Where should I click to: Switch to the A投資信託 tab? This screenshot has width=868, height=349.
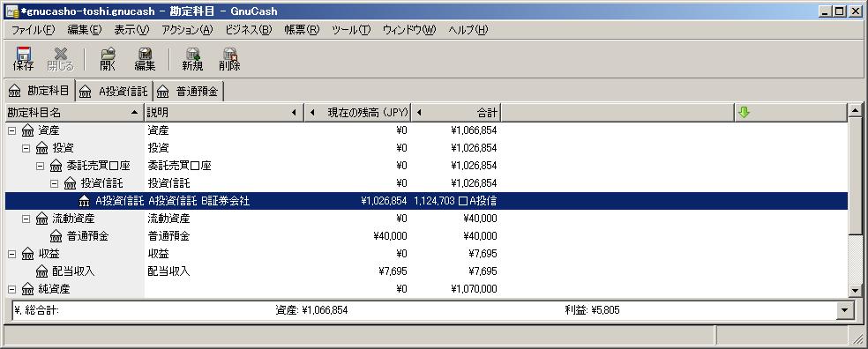tap(114, 92)
